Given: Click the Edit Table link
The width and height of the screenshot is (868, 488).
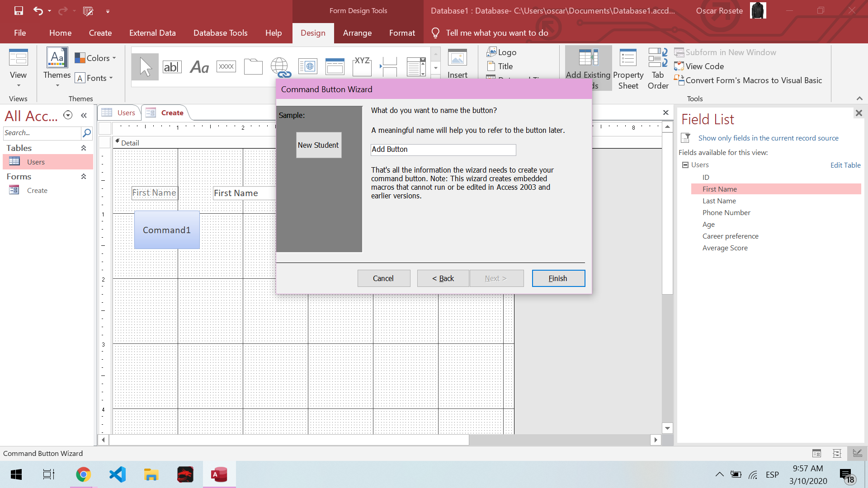Looking at the screenshot, I should tap(845, 165).
